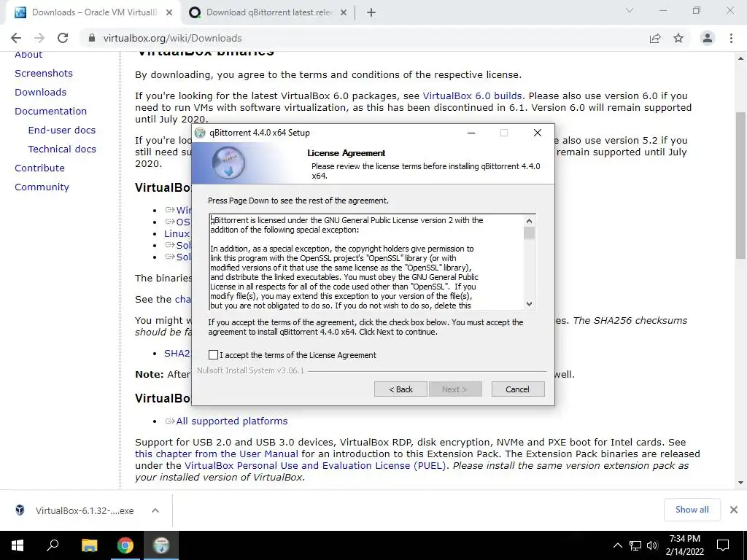Open File Explorer from taskbar

(89, 545)
